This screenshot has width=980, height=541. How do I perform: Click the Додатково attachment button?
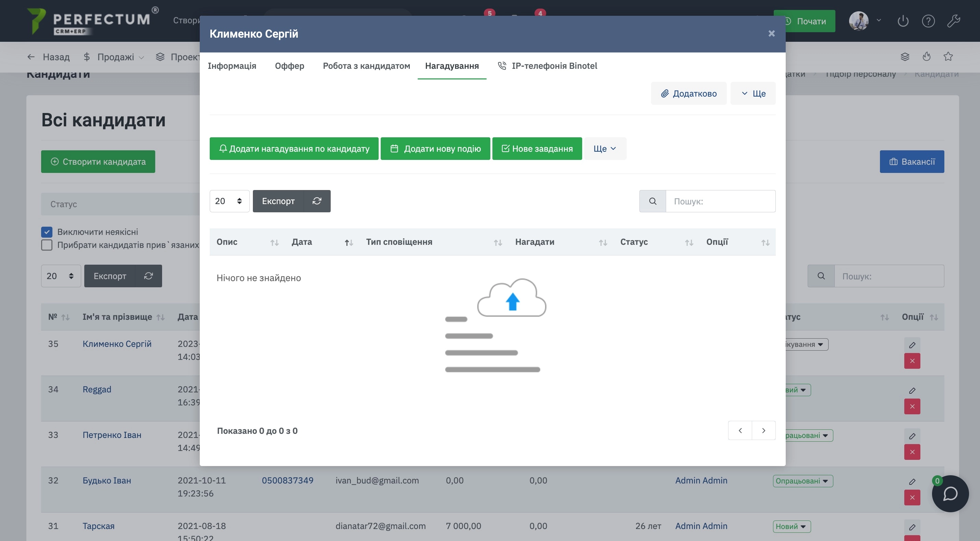pyautogui.click(x=689, y=93)
